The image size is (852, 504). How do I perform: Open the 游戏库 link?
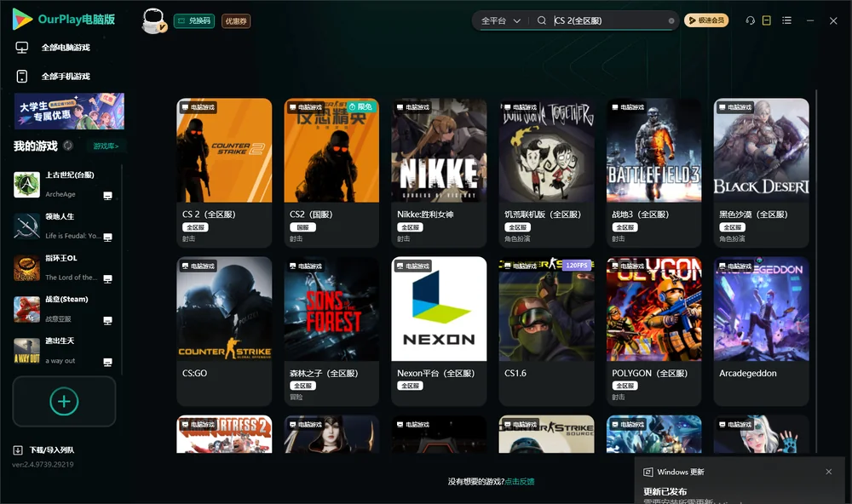[106, 146]
